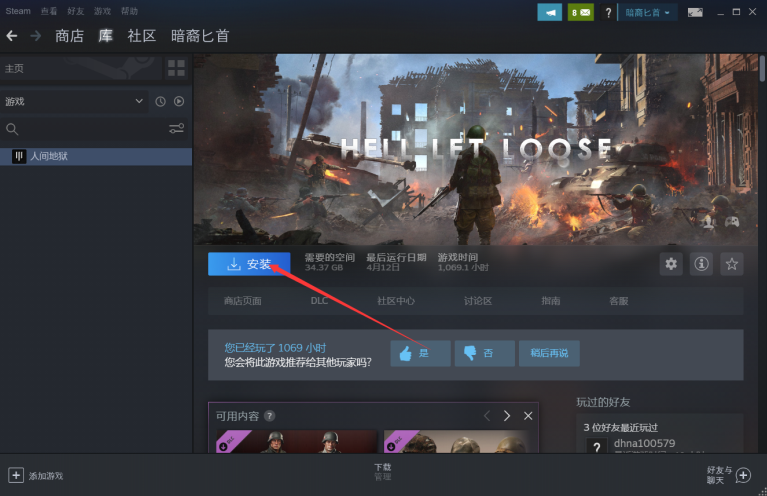This screenshot has height=496, width=767.
Task: Add game to favorites star
Action: [x=732, y=264]
